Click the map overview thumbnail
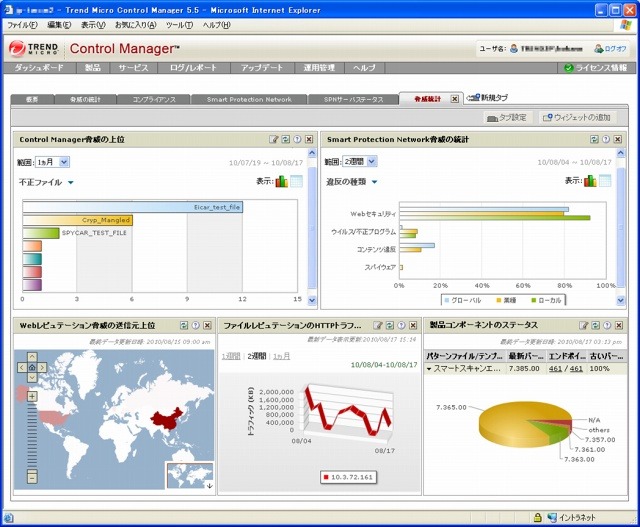Image resolution: width=640 pixels, height=527 pixels. click(x=190, y=475)
